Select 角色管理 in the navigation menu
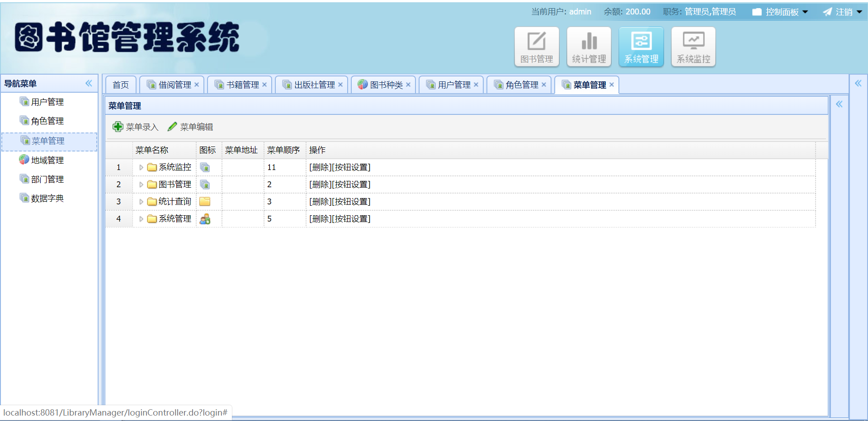This screenshot has width=868, height=421. (47, 121)
